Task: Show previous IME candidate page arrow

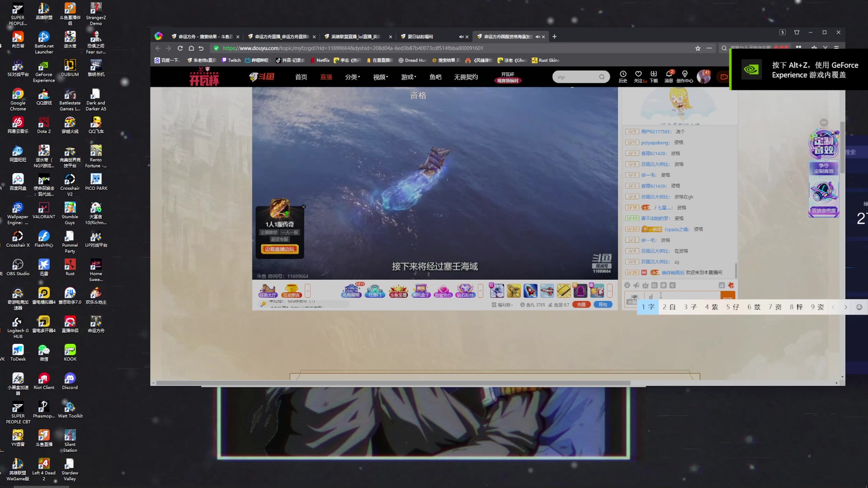Action: [833, 307]
